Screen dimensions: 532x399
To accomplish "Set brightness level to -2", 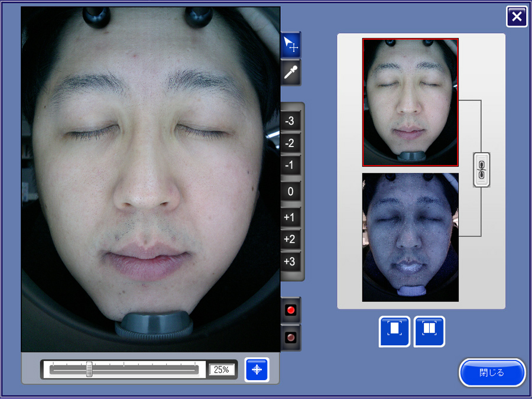I will click(290, 143).
